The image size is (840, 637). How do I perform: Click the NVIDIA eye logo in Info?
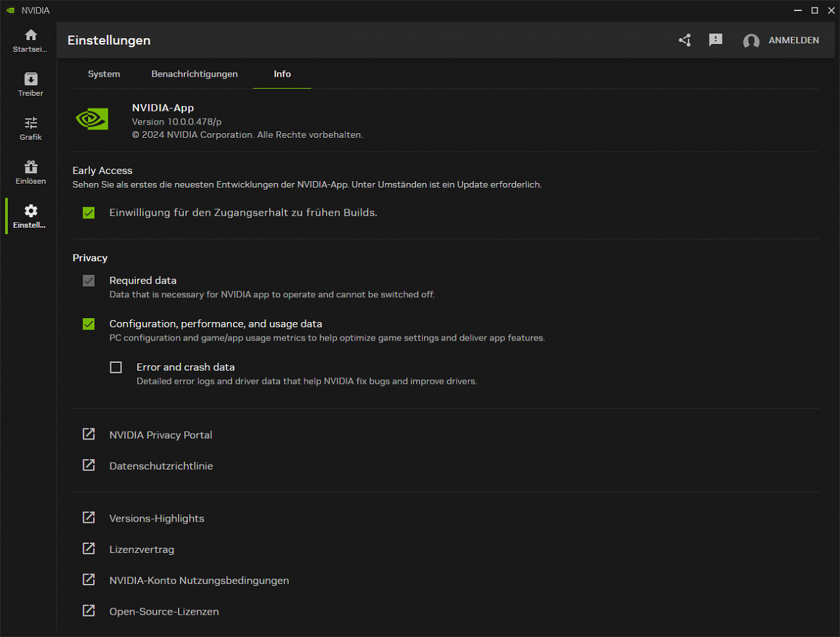pyautogui.click(x=92, y=119)
